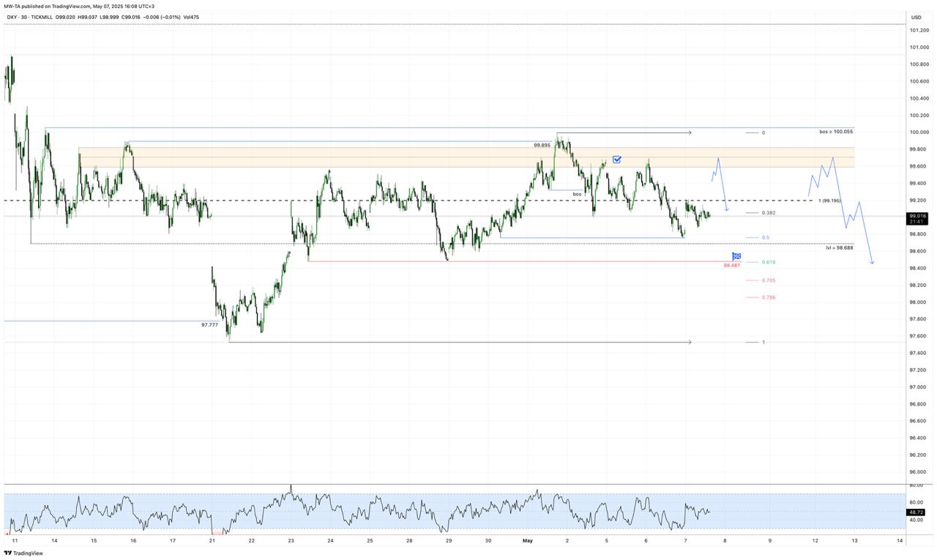Click 100.800 on the price axis
937x560 pixels.
point(919,64)
